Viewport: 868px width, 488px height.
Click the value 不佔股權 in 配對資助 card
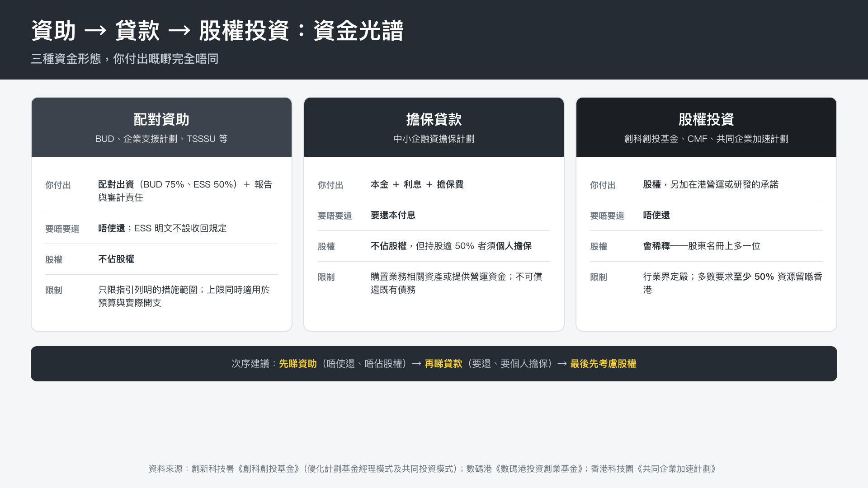pos(116,259)
